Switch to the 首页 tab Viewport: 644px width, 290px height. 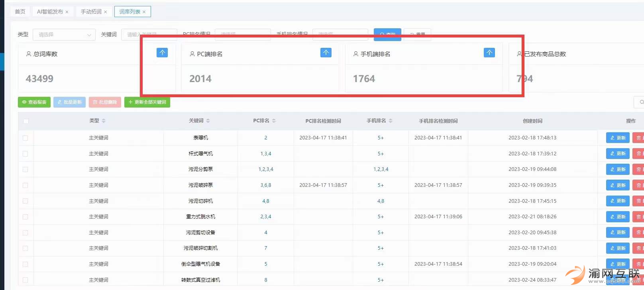[x=20, y=12]
